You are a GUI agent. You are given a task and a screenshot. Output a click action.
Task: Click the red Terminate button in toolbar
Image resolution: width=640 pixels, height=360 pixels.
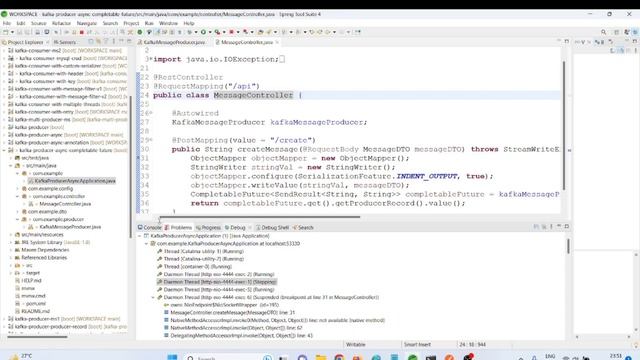[82, 32]
